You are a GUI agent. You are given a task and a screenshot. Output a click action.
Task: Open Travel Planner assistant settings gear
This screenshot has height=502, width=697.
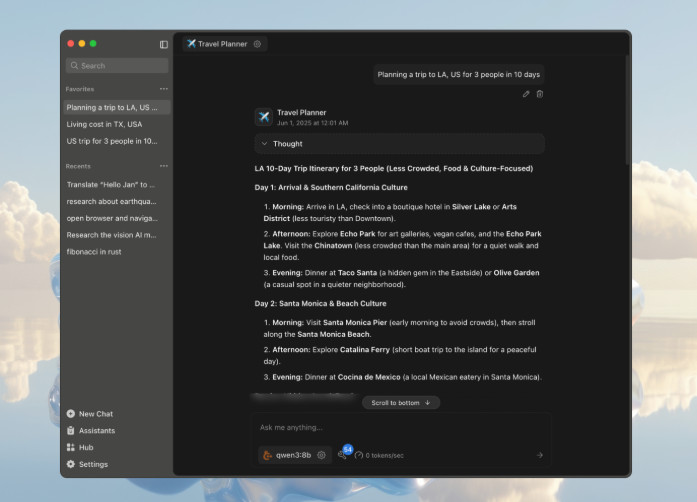[257, 44]
